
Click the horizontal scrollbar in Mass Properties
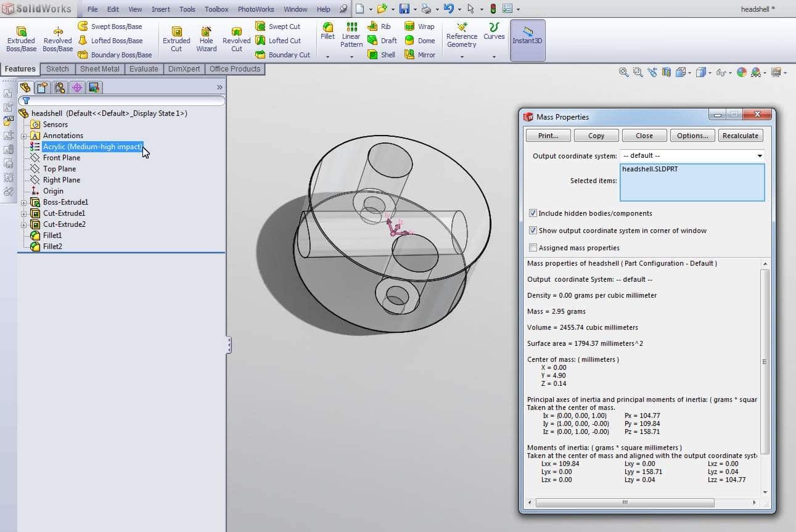click(x=624, y=503)
